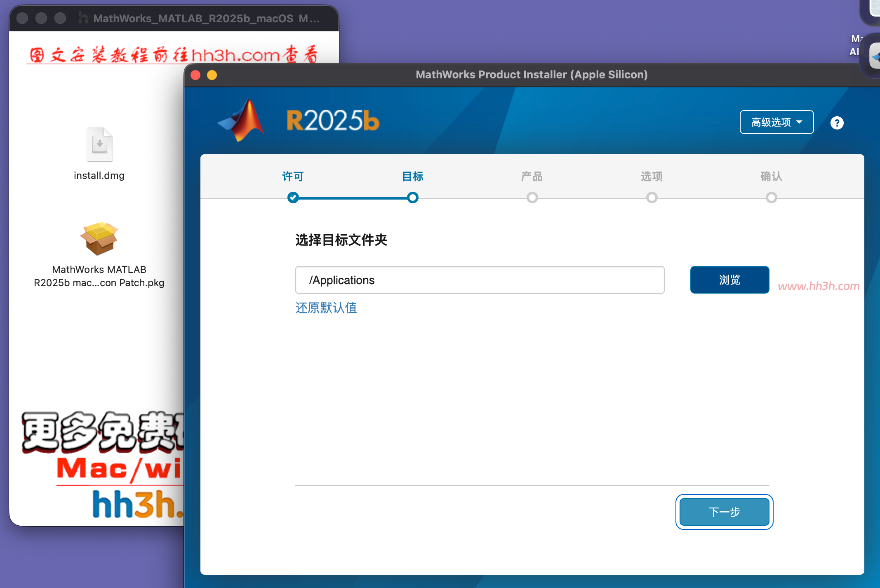Click the 确认 step progress circle
Viewport: 880px width, 588px height.
tap(772, 198)
